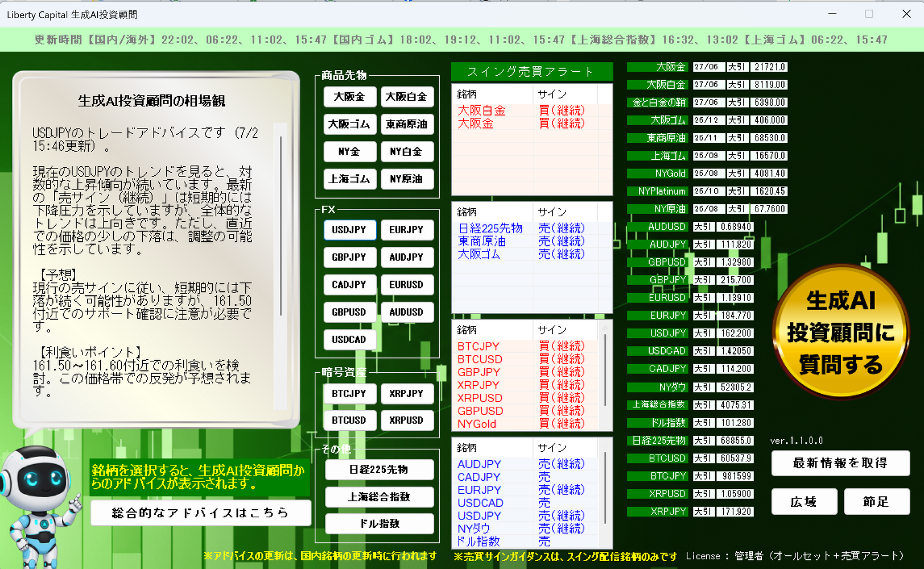Select the USDJPY currency pair
The height and width of the screenshot is (569, 924).
[x=349, y=230]
